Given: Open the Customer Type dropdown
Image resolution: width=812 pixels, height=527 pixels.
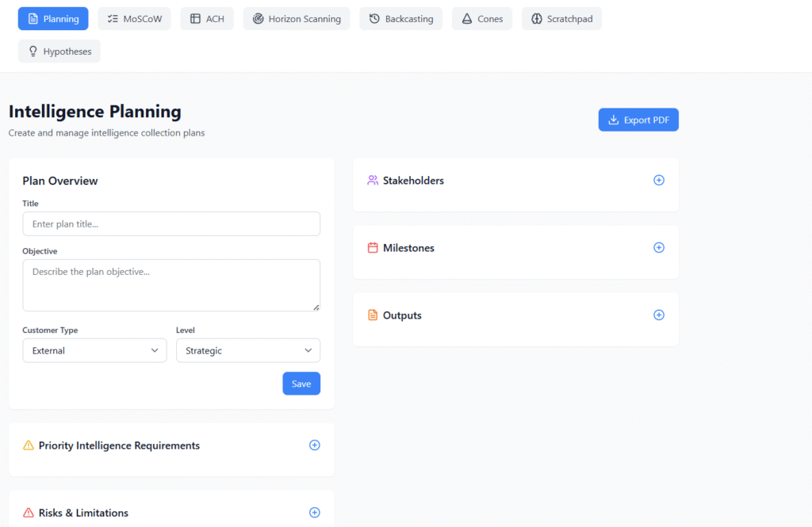Looking at the screenshot, I should pyautogui.click(x=94, y=350).
